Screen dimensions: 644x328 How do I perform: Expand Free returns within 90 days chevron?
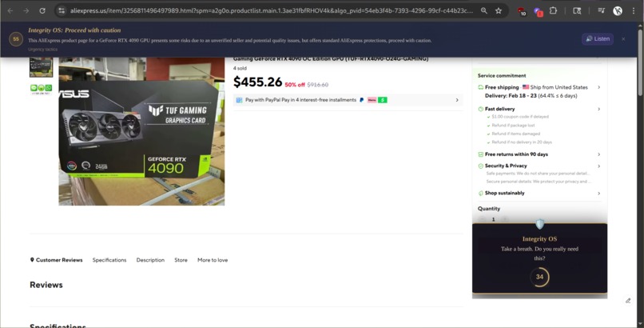598,154
